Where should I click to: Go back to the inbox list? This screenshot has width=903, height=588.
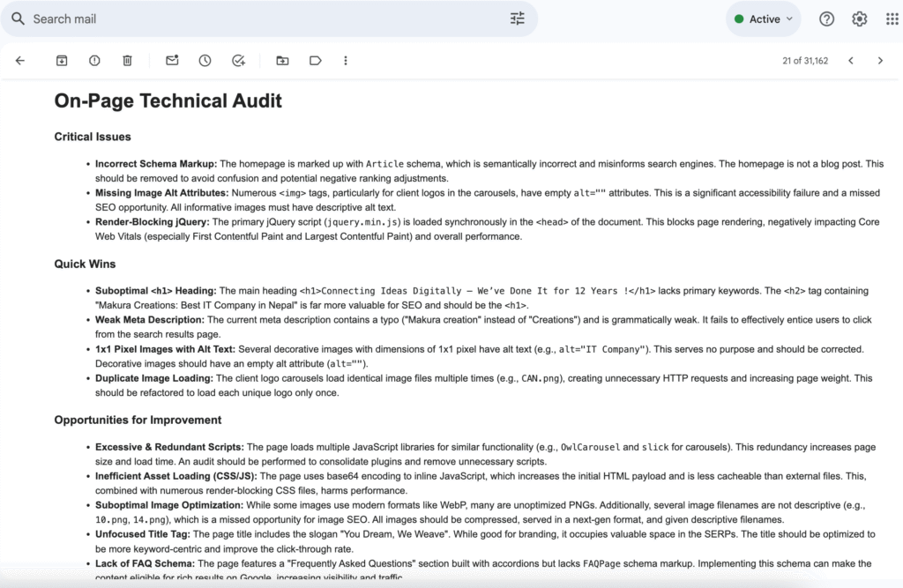pos(20,61)
